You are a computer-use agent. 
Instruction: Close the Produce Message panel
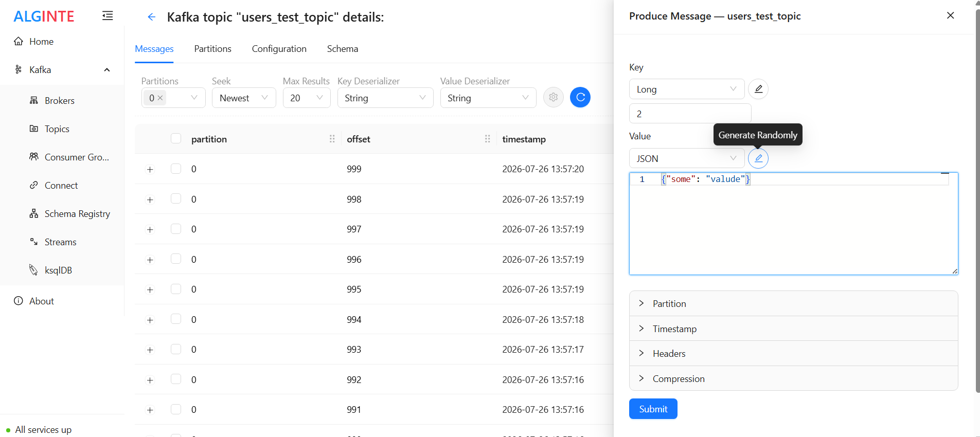951,15
